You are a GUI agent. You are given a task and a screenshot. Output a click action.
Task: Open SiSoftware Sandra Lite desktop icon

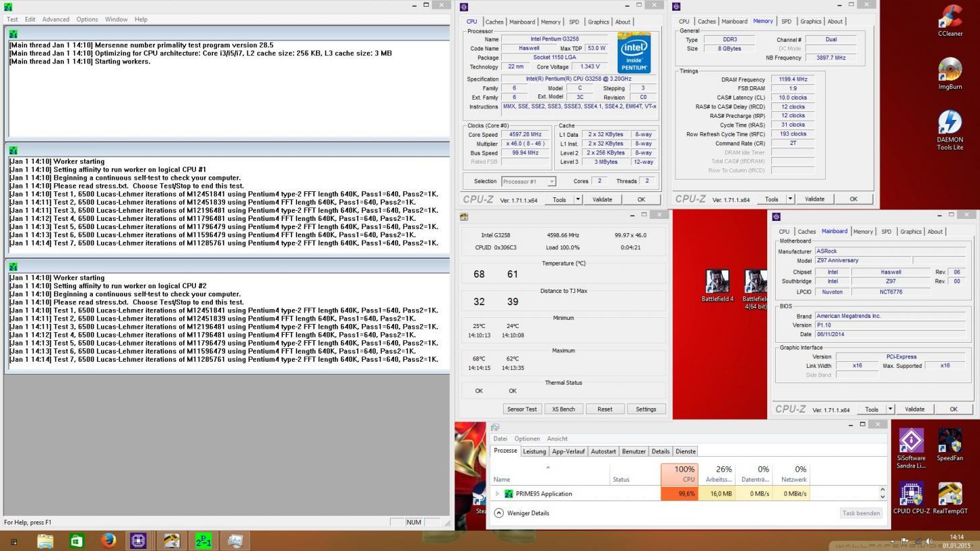coord(911,448)
